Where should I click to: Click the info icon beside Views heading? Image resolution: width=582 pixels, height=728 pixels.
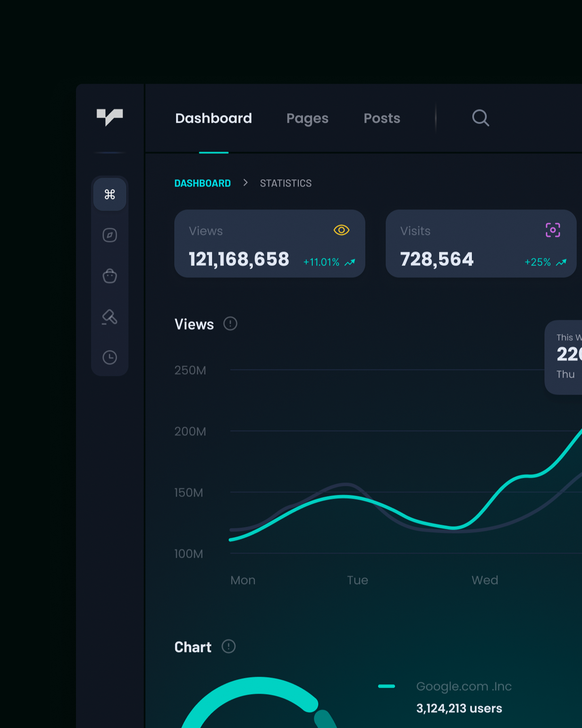pyautogui.click(x=230, y=324)
